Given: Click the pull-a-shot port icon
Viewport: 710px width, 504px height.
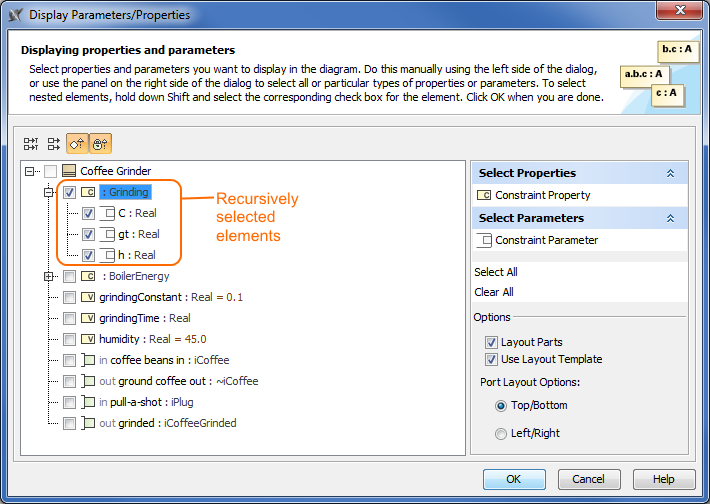Looking at the screenshot, I should click(x=88, y=402).
